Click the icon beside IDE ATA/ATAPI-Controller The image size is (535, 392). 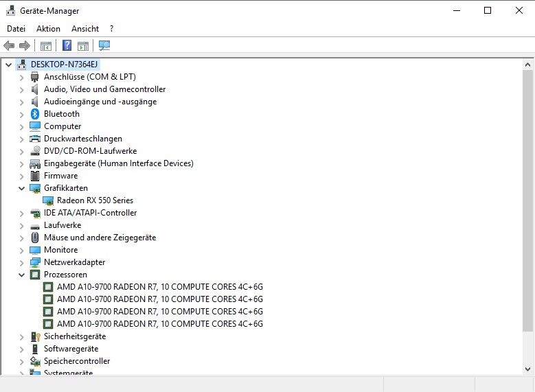(35, 214)
